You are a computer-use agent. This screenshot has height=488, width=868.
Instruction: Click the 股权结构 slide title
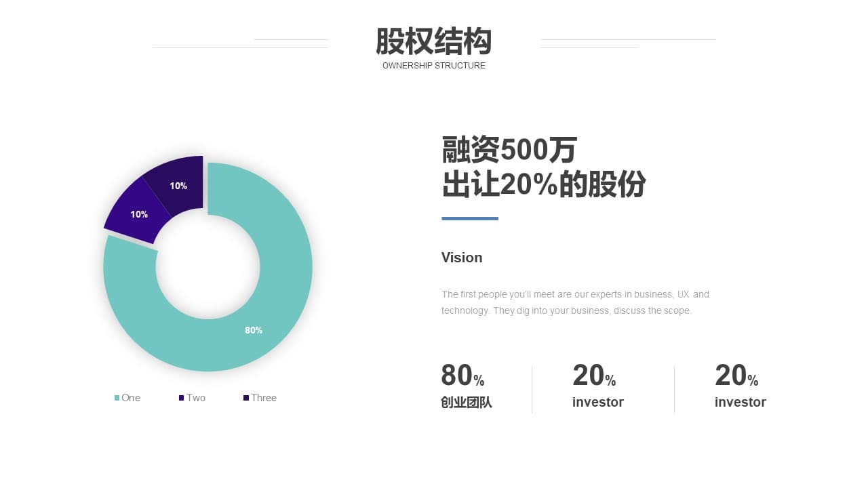[434, 41]
